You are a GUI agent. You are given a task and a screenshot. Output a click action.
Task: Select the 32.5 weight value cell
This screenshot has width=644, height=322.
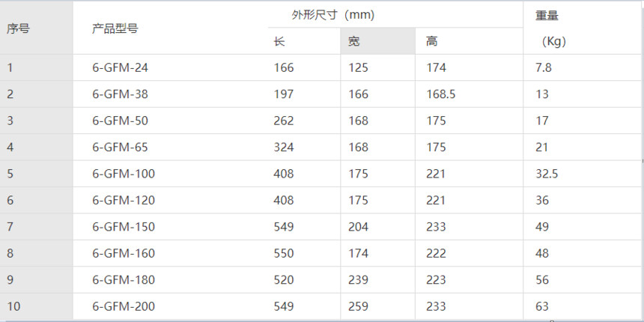pyautogui.click(x=547, y=174)
